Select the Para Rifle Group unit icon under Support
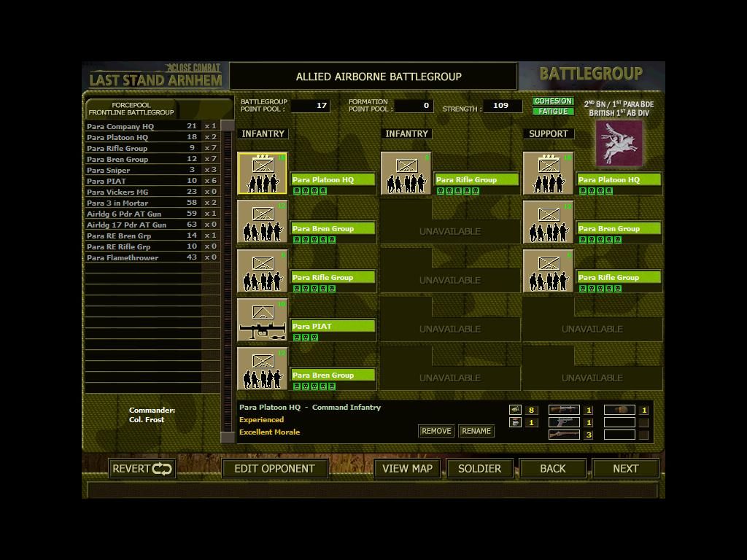The height and width of the screenshot is (560, 747). point(549,271)
